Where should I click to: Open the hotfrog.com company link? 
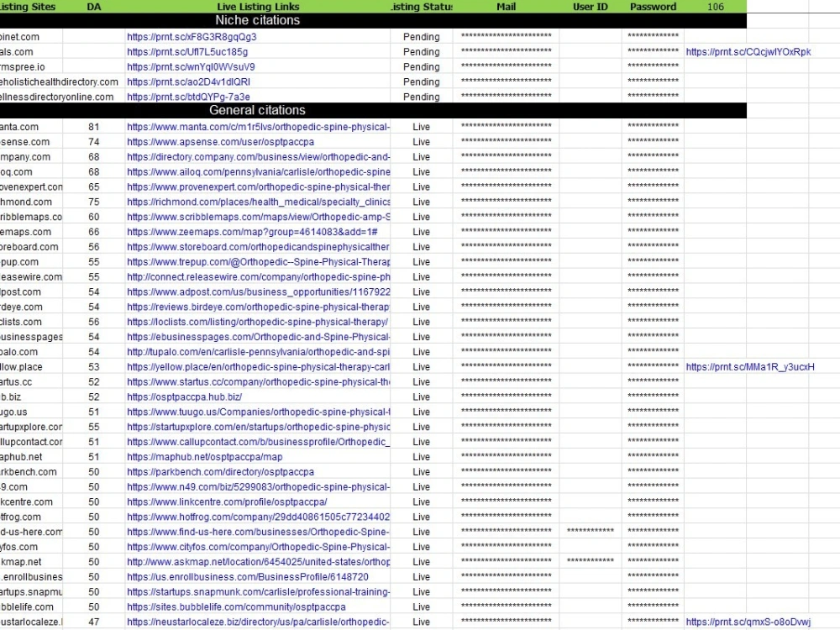click(258, 517)
